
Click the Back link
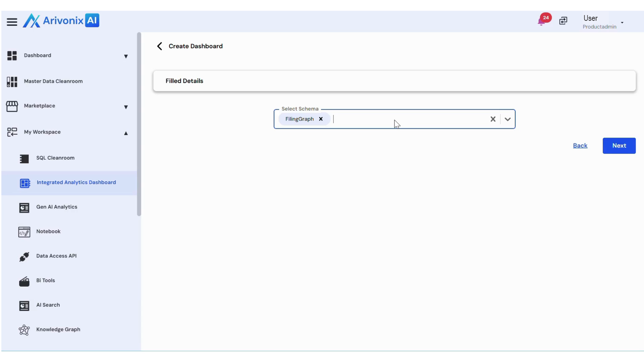click(x=580, y=146)
